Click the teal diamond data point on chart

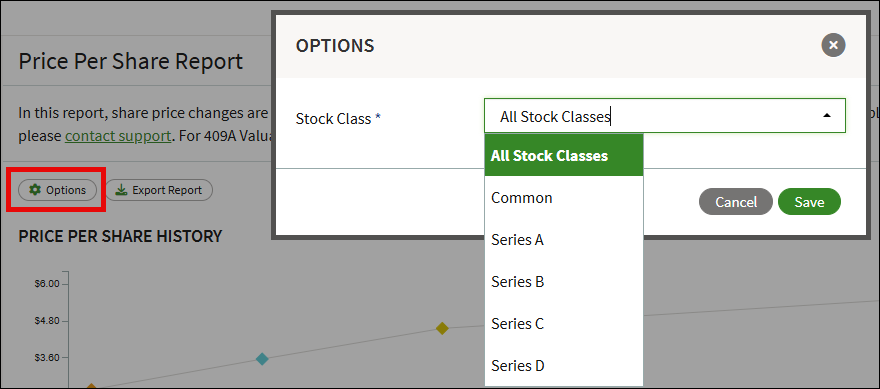pyautogui.click(x=262, y=359)
